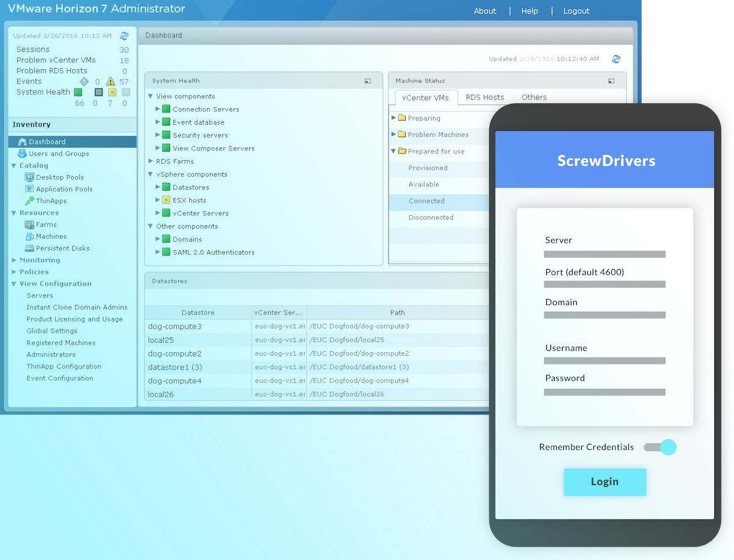734x560 pixels.
Task: Click the yellow System Health status square
Action: [112, 92]
